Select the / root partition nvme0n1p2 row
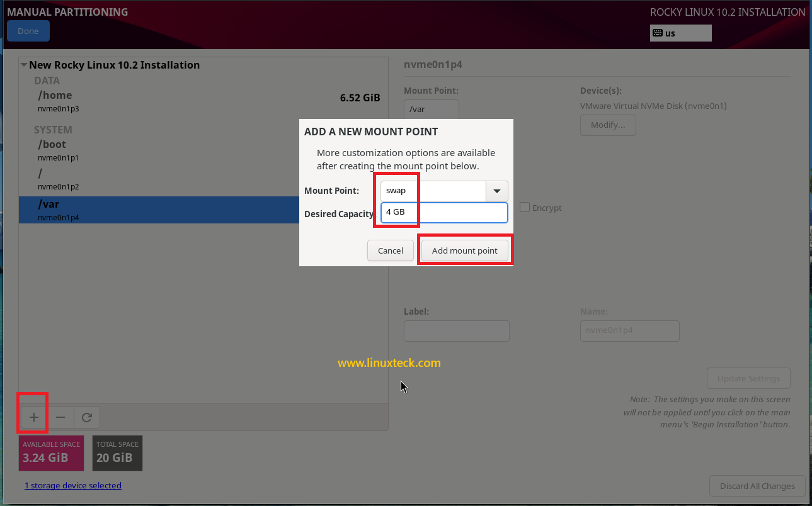 click(203, 179)
